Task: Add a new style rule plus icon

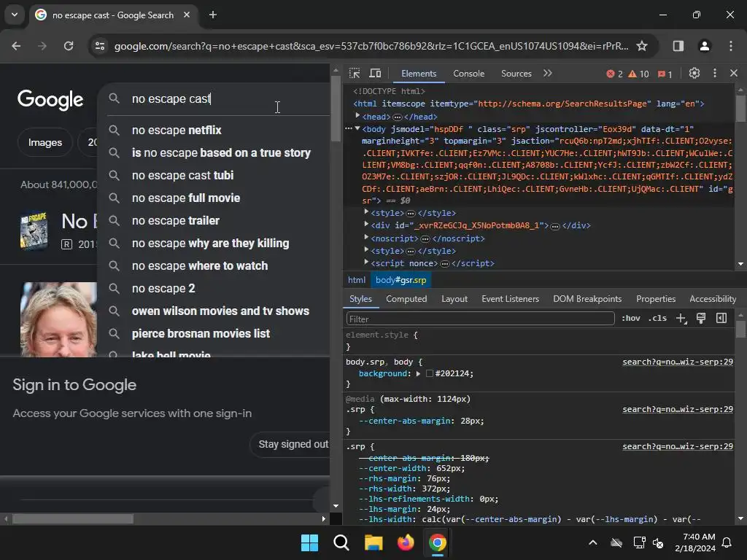Action: pyautogui.click(x=681, y=319)
